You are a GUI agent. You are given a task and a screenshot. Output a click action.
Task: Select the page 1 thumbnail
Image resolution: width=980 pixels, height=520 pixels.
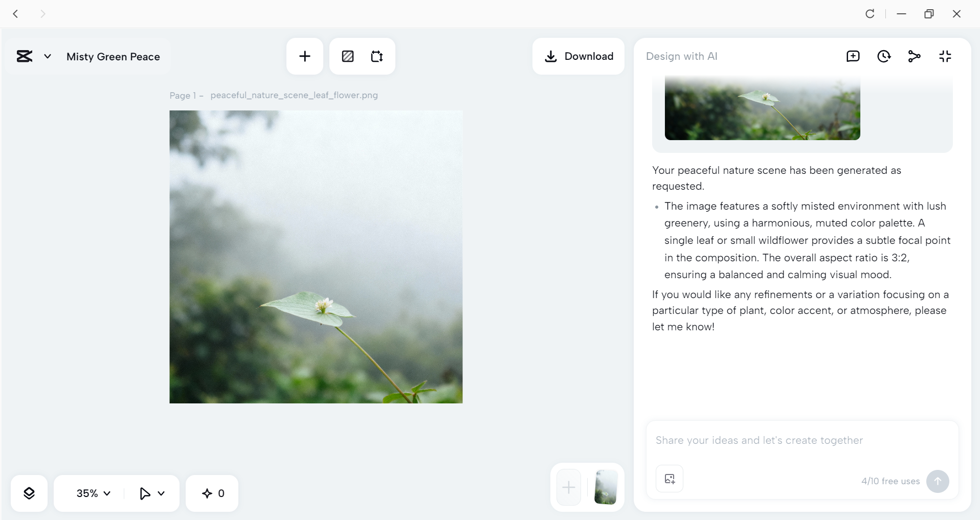[x=606, y=487]
